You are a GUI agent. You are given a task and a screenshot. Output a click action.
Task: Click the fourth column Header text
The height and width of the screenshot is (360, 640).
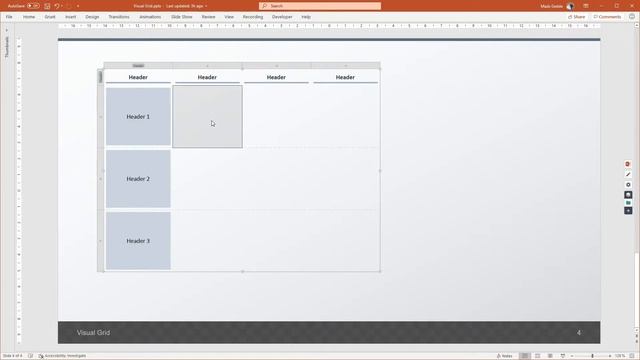[x=345, y=77]
